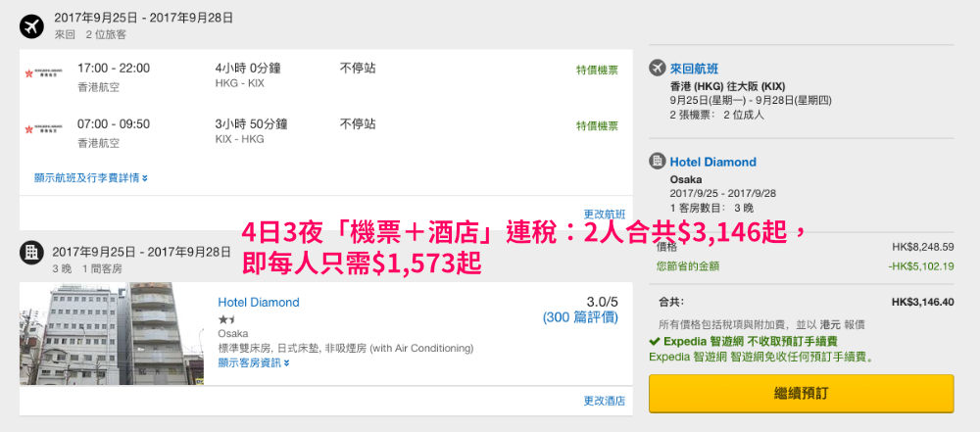The height and width of the screenshot is (432, 980).
Task: Click the room description 標準雙床房 text
Action: (346, 348)
